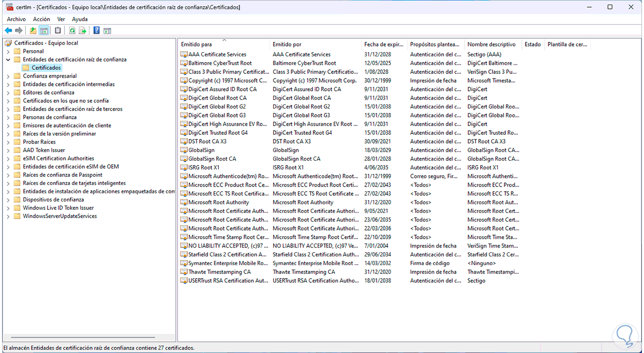The image size is (644, 353).
Task: Select the Certificados subfolder in tree
Action: [46, 68]
